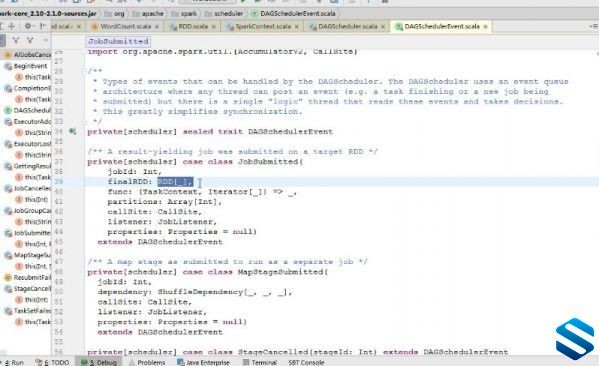Open the 5: Debug tool window
The width and height of the screenshot is (599, 366).
coord(99,362)
